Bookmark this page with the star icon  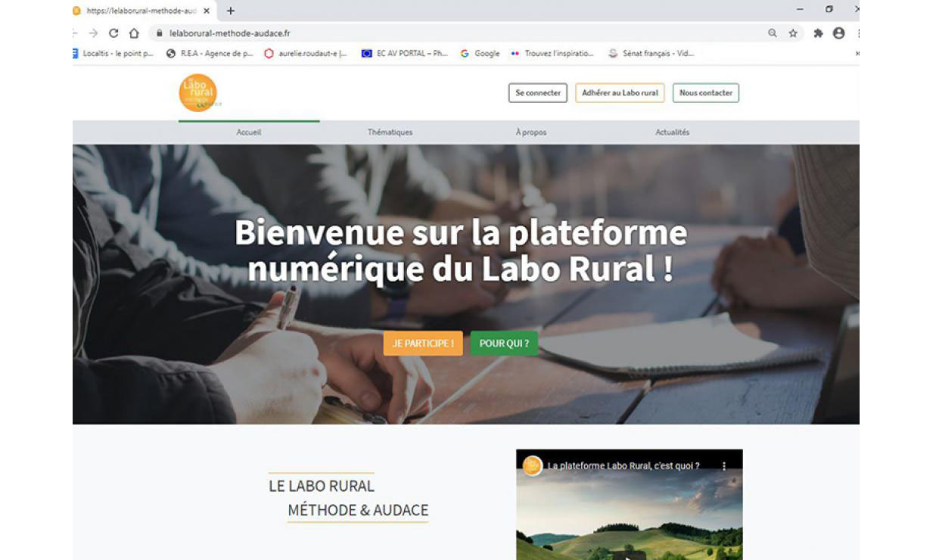(793, 33)
